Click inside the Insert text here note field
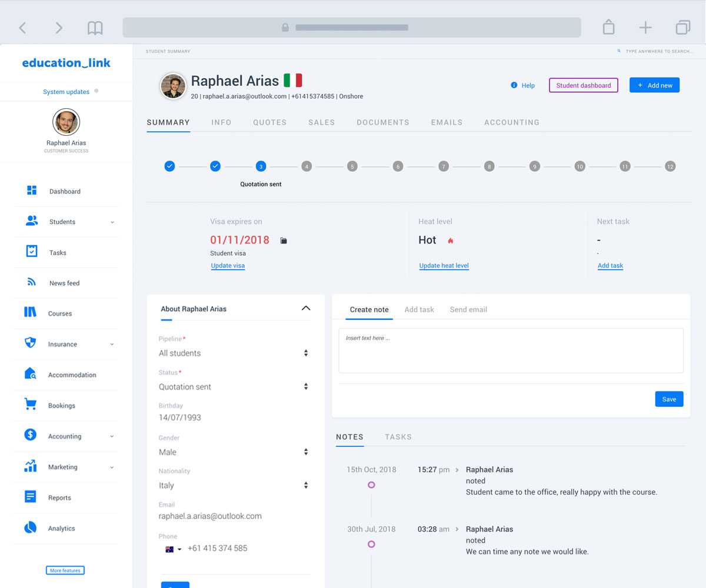 [x=511, y=350]
